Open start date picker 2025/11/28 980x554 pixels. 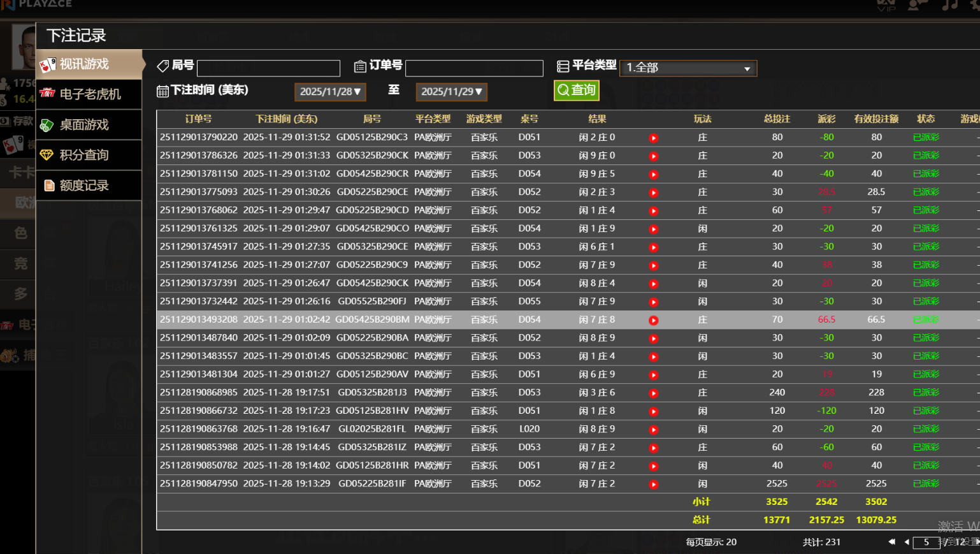[x=330, y=92]
